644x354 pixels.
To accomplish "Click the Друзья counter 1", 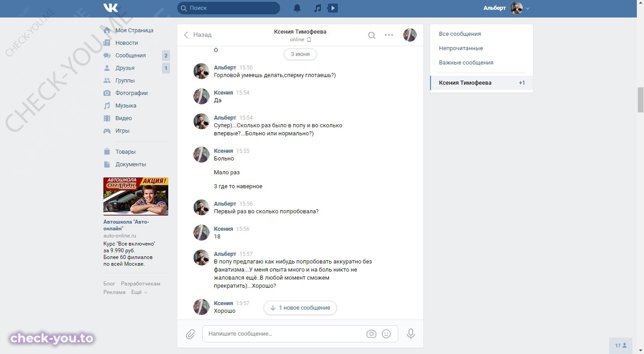I will (166, 68).
